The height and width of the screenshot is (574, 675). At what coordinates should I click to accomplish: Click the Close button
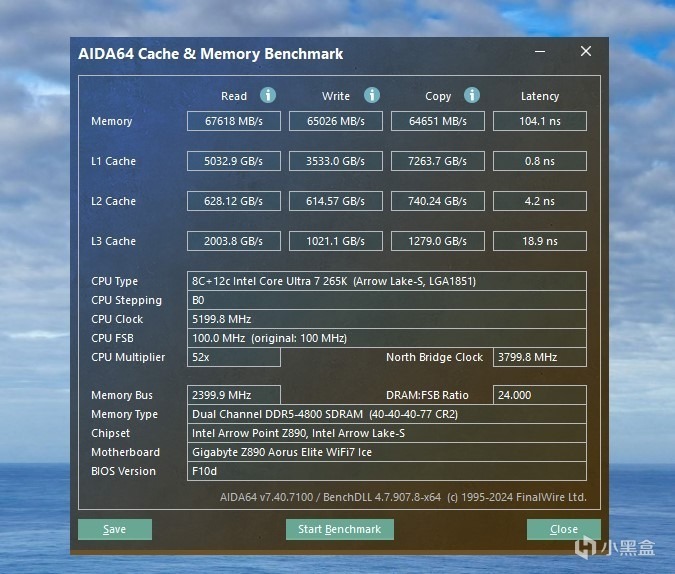564,529
